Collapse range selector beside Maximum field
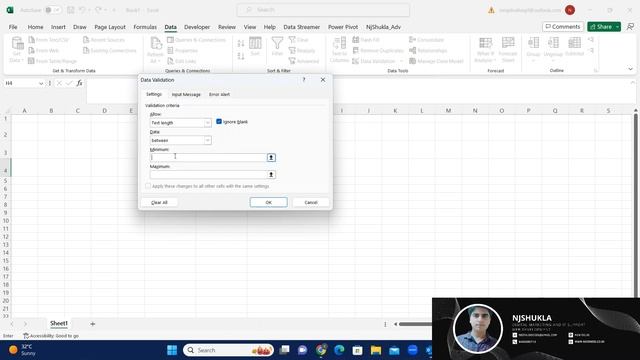640x360 pixels. (271, 175)
